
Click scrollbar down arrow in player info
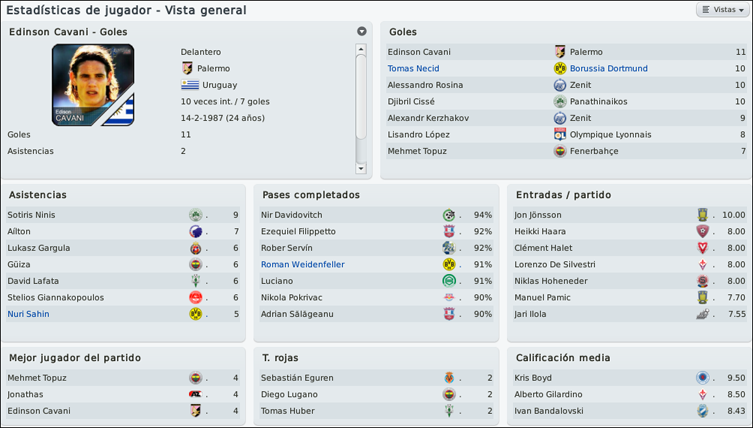[x=361, y=168]
